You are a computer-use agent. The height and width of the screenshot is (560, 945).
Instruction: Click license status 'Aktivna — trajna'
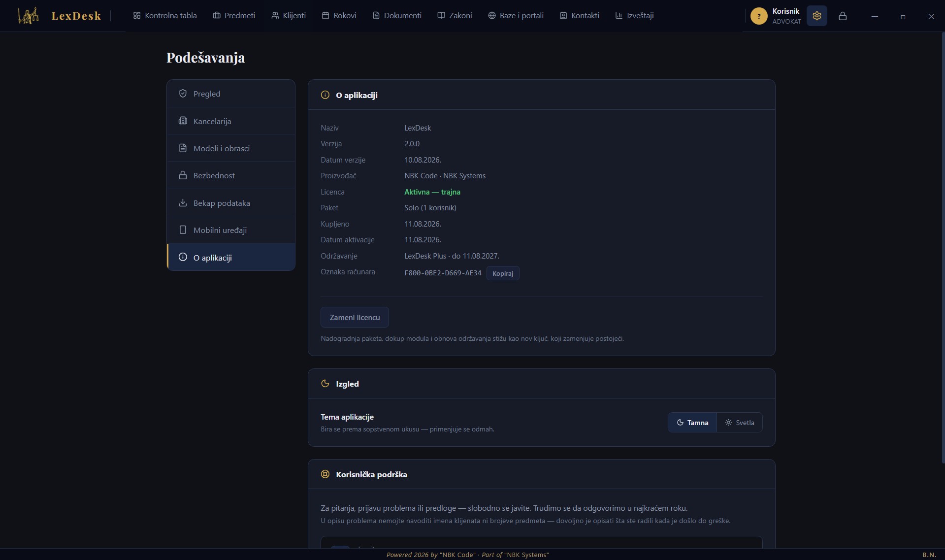click(x=432, y=192)
